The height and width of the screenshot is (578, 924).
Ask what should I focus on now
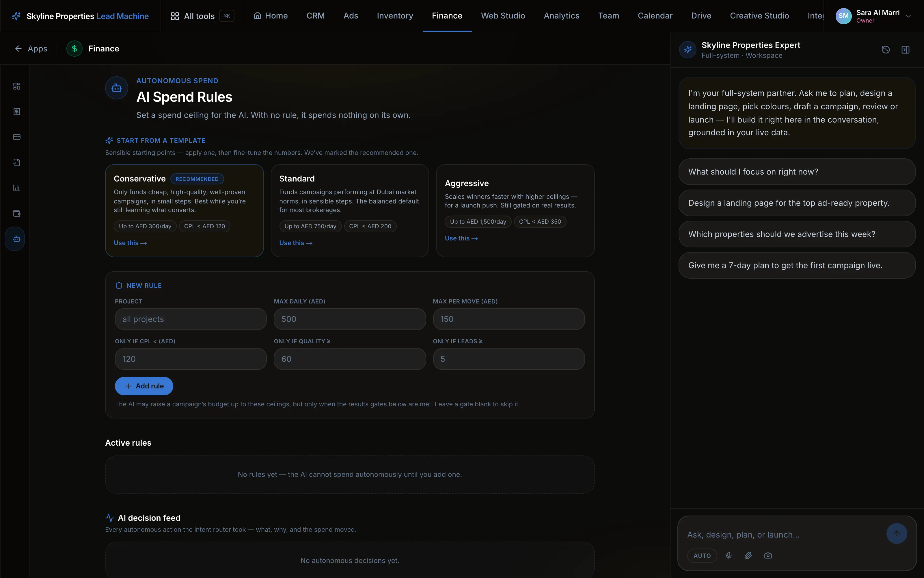pos(797,172)
